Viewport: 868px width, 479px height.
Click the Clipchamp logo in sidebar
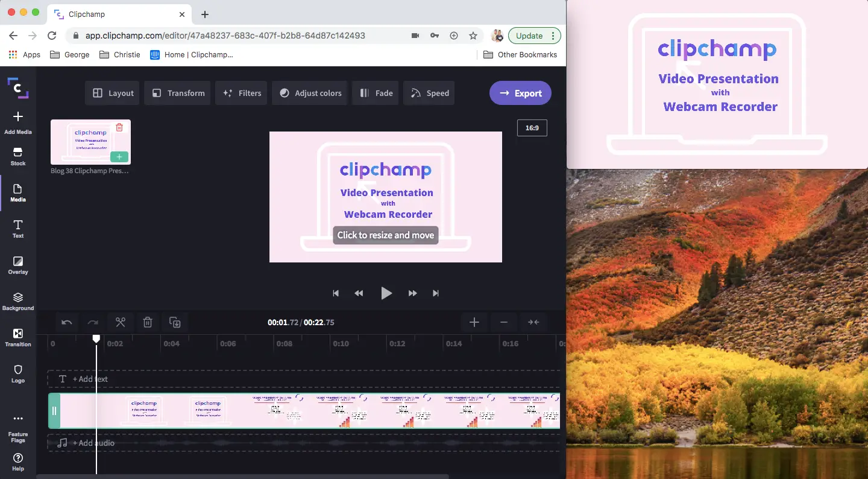click(18, 88)
